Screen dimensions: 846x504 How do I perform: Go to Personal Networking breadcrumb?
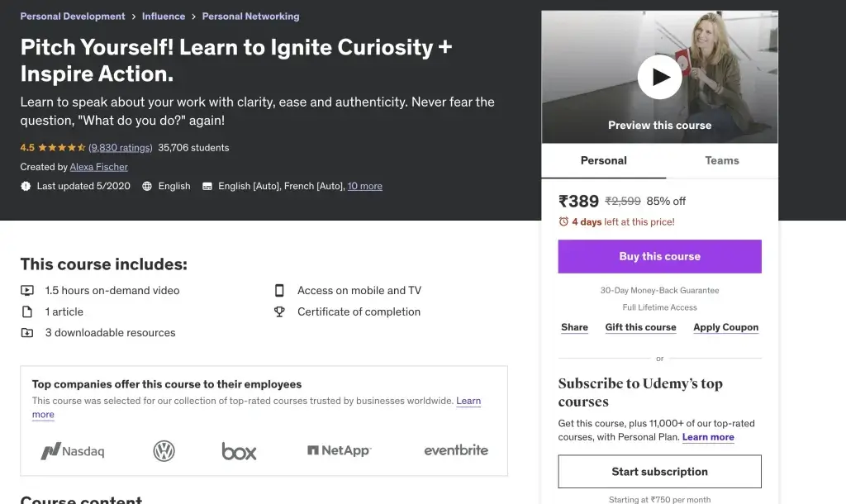click(x=250, y=17)
